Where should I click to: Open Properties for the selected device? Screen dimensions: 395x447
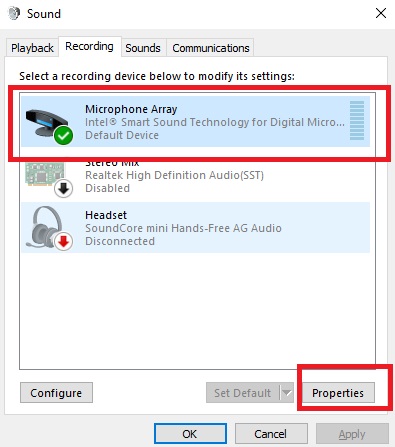(338, 393)
